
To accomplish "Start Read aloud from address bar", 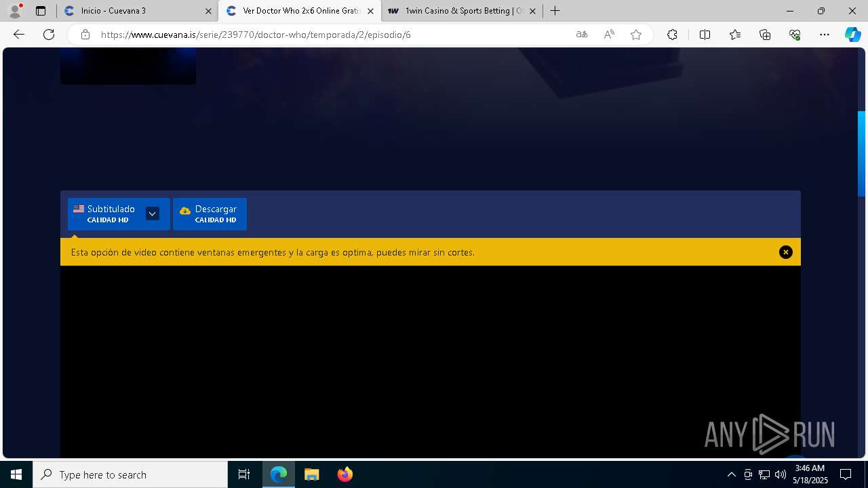I will pyautogui.click(x=609, y=35).
